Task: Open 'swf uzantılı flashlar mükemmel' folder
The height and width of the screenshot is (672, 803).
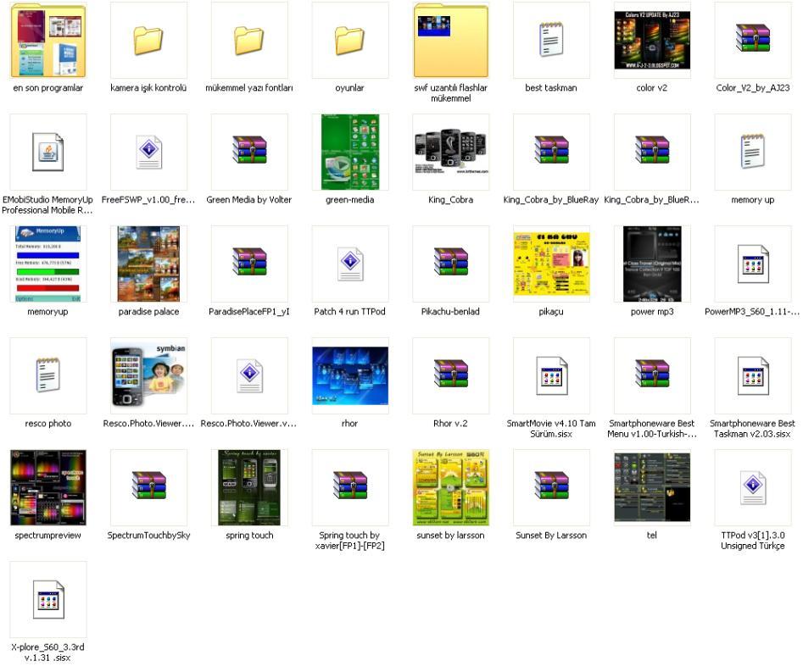Action: (x=450, y=41)
